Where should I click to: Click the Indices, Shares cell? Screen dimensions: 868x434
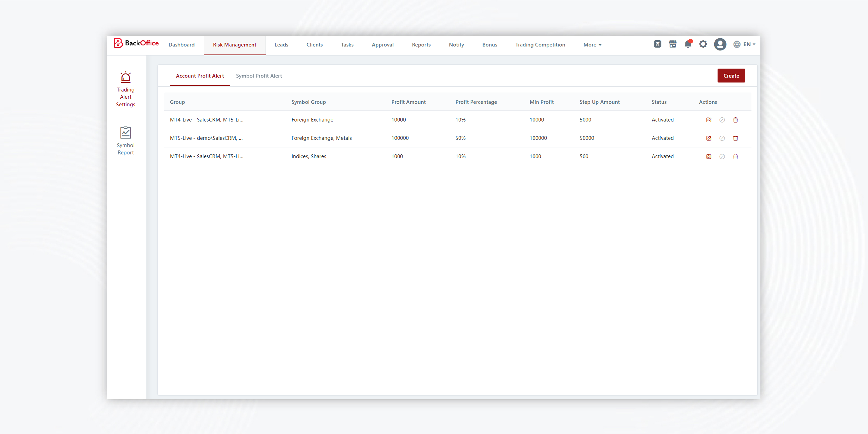click(309, 156)
